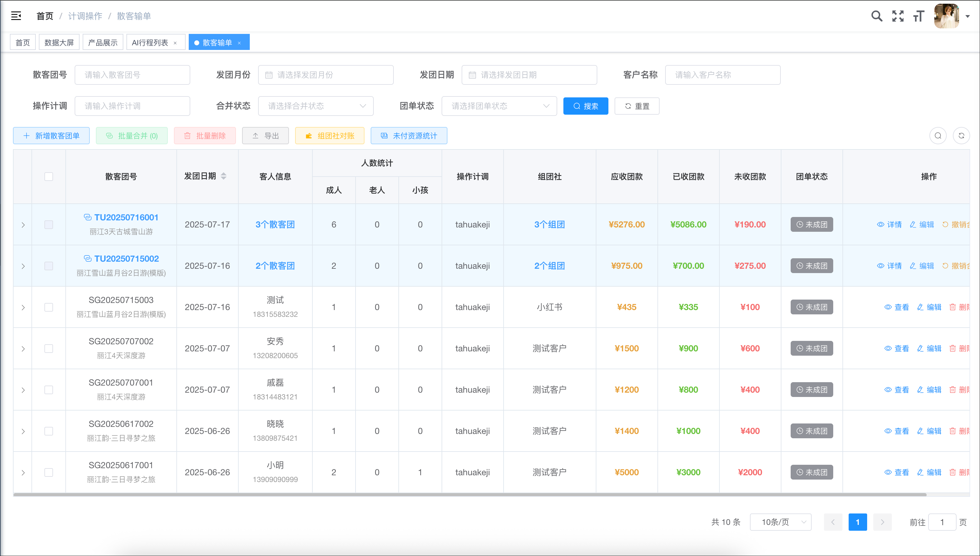Viewport: 980px width, 556px height.
Task: Switch to the 产品展示 tab
Action: (102, 42)
